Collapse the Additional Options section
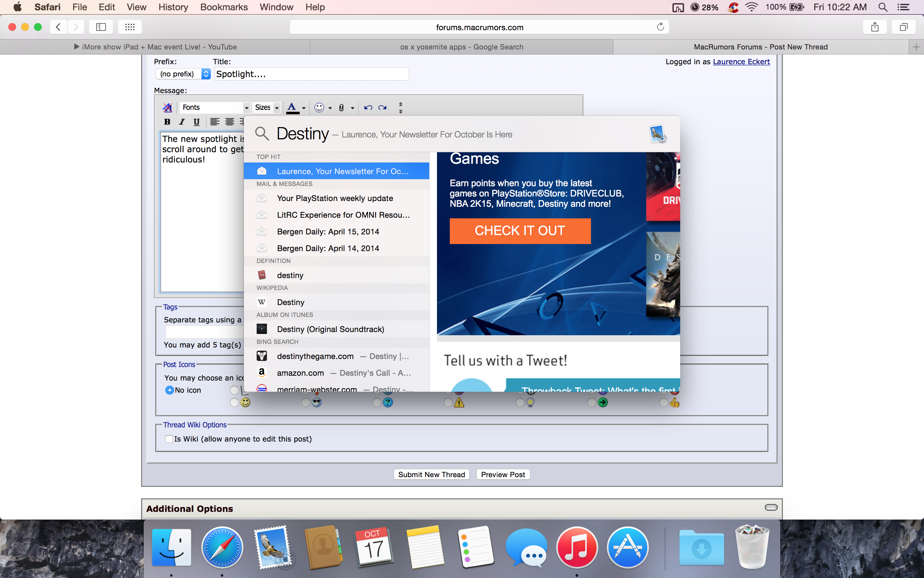The image size is (924, 578). (x=771, y=507)
